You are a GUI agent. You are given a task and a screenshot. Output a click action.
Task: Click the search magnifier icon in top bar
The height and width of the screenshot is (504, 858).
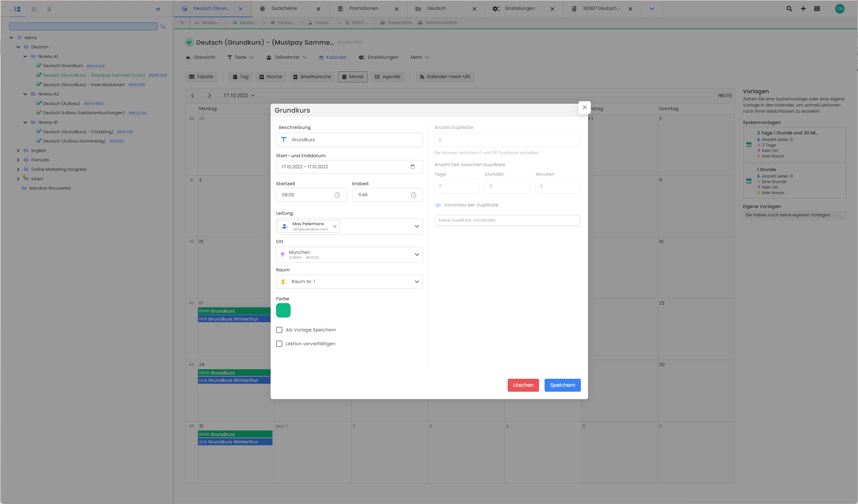click(x=789, y=9)
